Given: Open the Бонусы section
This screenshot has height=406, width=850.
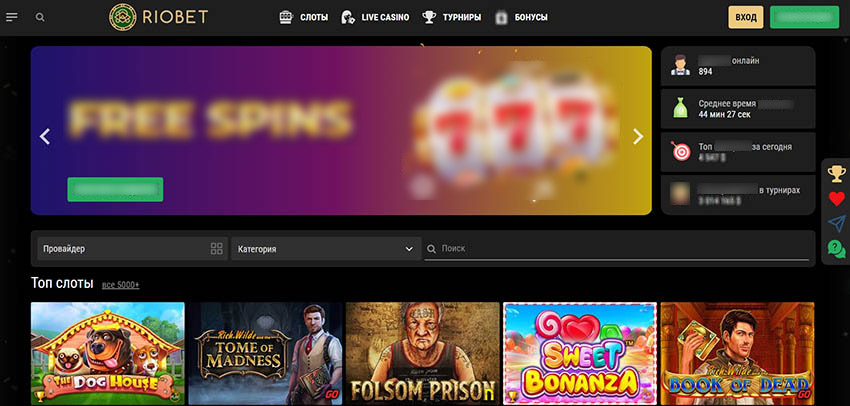Looking at the screenshot, I should 521,17.
